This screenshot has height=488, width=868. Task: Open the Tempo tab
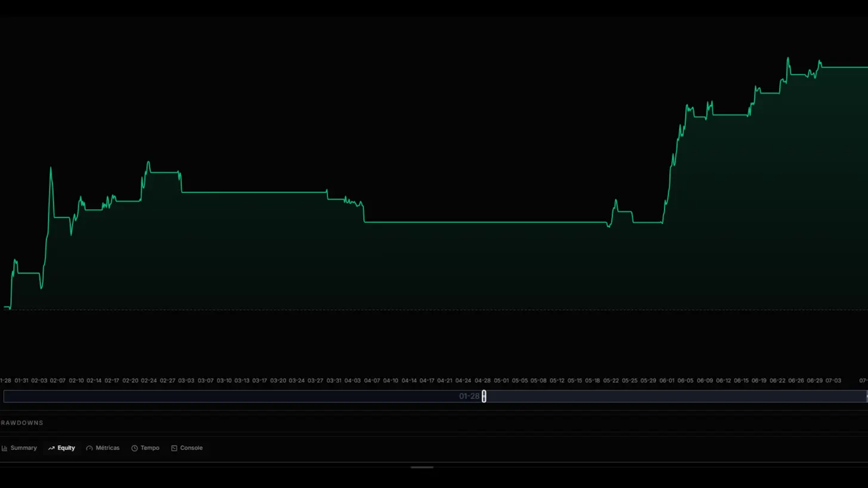tap(145, 448)
